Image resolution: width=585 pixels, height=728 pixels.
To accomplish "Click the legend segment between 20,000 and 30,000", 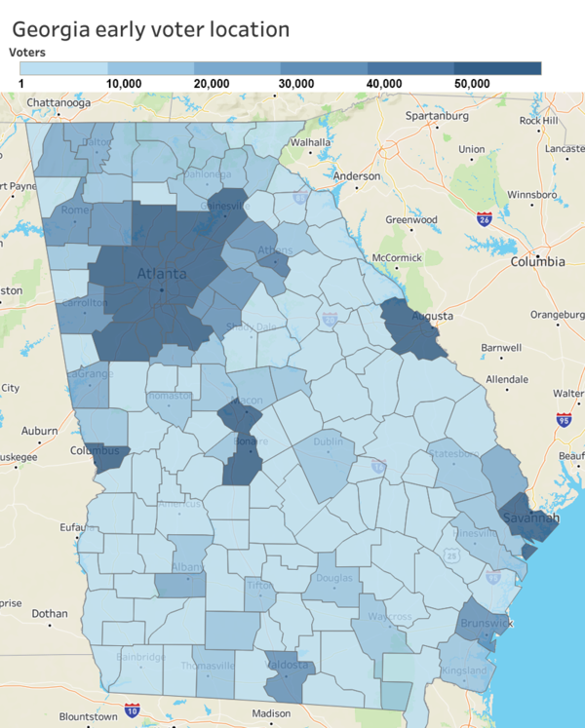I will 237,68.
